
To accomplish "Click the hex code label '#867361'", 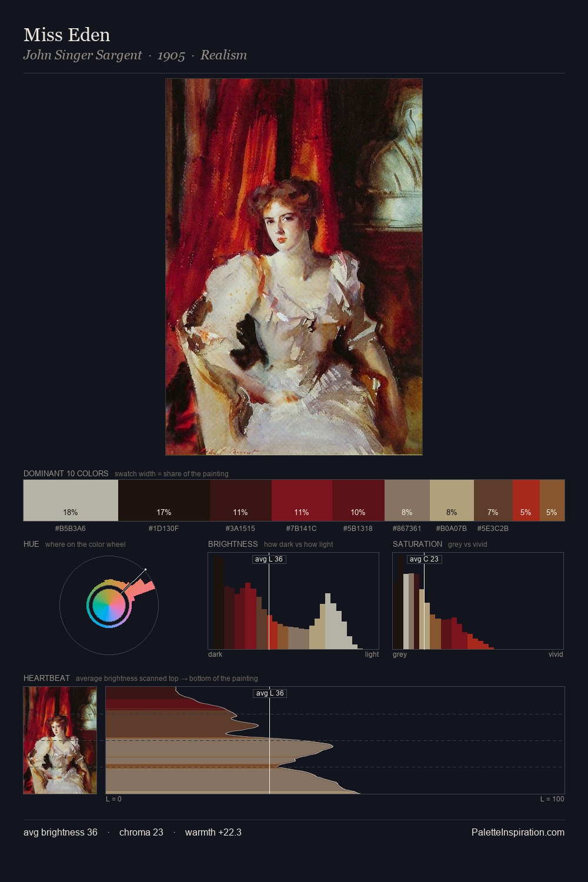I will (x=407, y=529).
